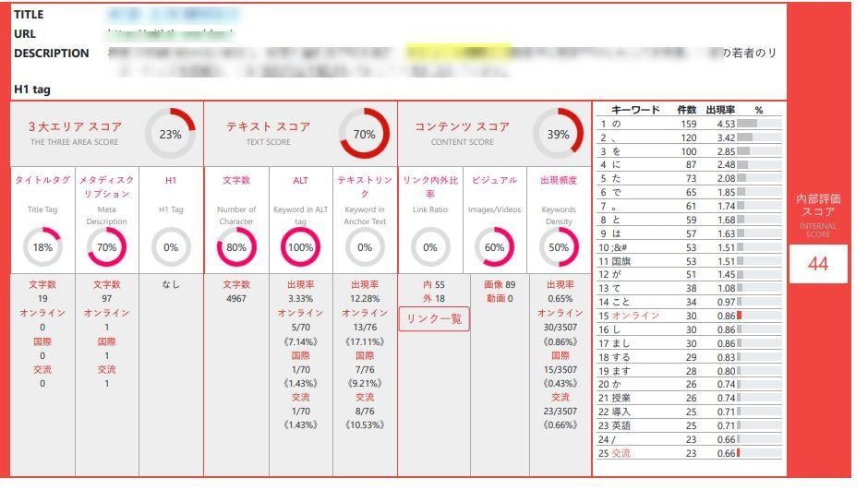868x490 pixels.
Task: Click rate 3.42 in keyword row 2
Action: point(726,137)
